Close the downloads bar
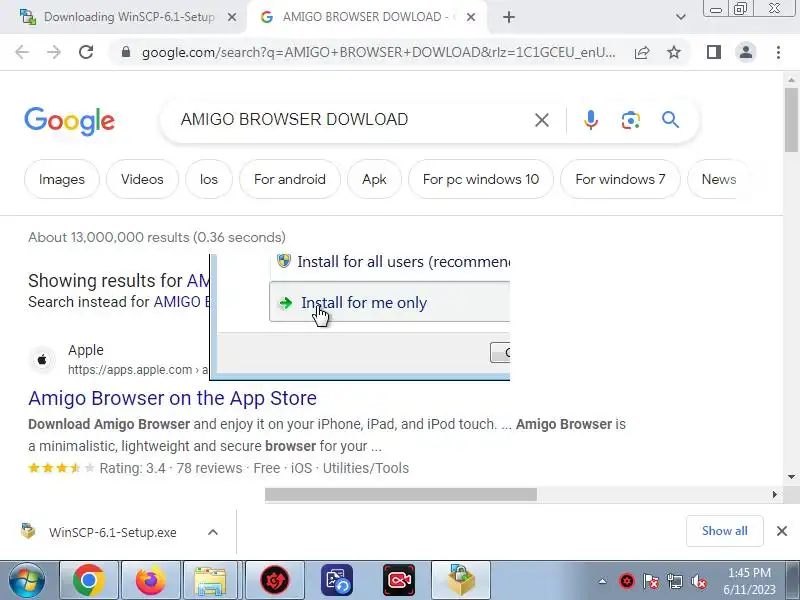 pyautogui.click(x=782, y=531)
